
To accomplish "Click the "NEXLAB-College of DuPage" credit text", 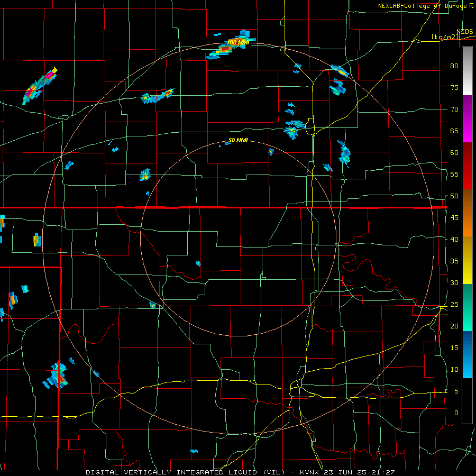I will tap(423, 6).
